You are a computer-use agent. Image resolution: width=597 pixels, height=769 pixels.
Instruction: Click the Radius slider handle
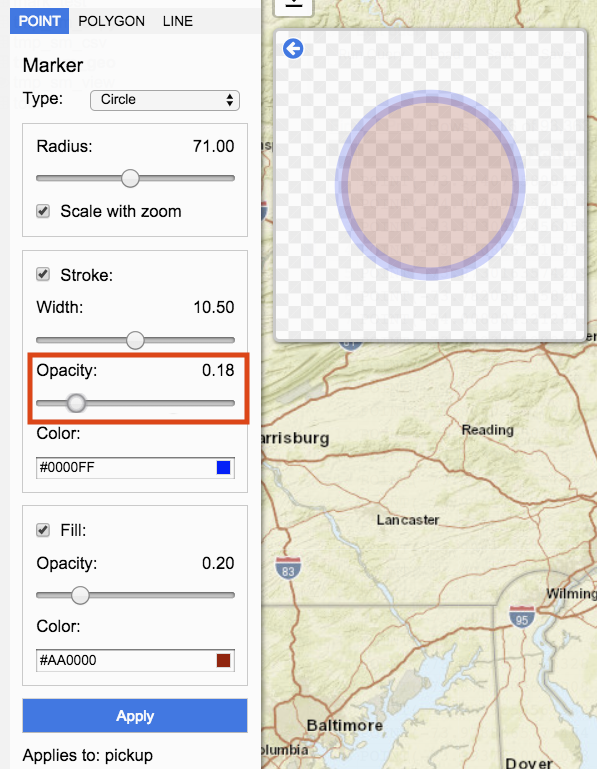coord(130,178)
